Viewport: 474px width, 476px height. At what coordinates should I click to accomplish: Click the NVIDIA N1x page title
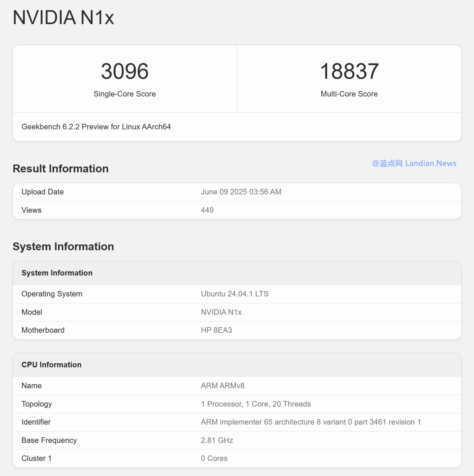tap(63, 17)
